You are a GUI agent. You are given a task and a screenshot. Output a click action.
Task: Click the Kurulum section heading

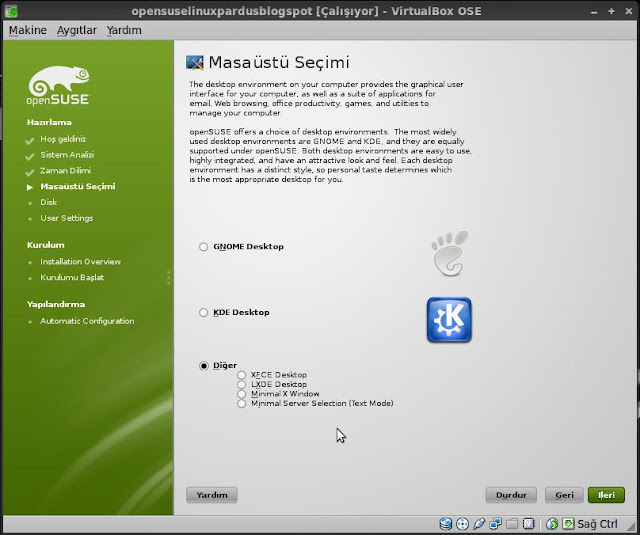pyautogui.click(x=46, y=245)
